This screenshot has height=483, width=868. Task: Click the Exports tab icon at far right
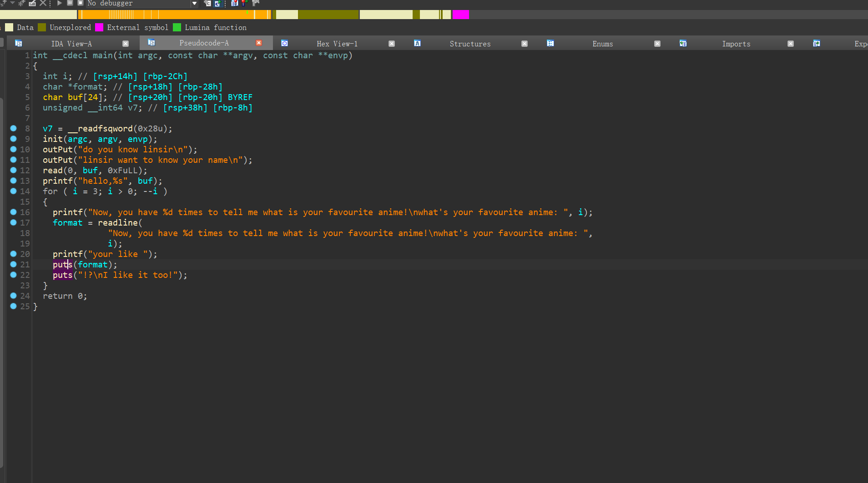(x=817, y=43)
